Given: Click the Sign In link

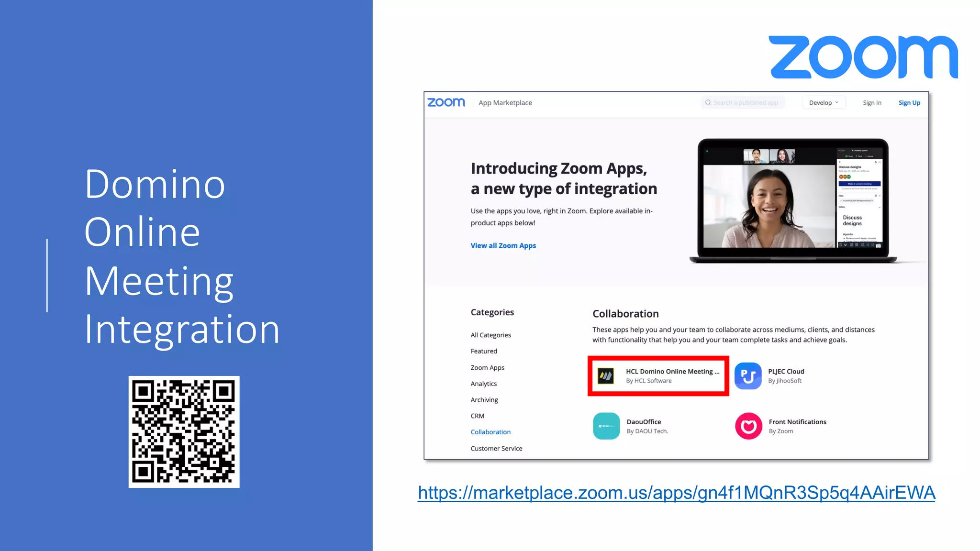Looking at the screenshot, I should coord(872,103).
